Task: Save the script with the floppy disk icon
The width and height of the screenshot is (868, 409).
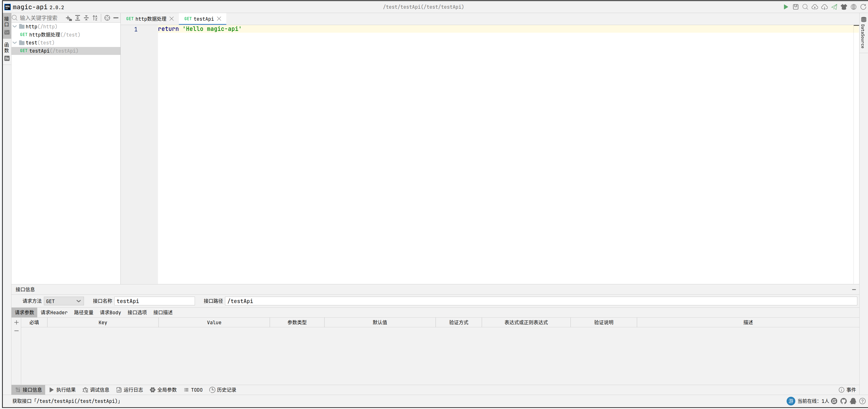Action: tap(796, 7)
